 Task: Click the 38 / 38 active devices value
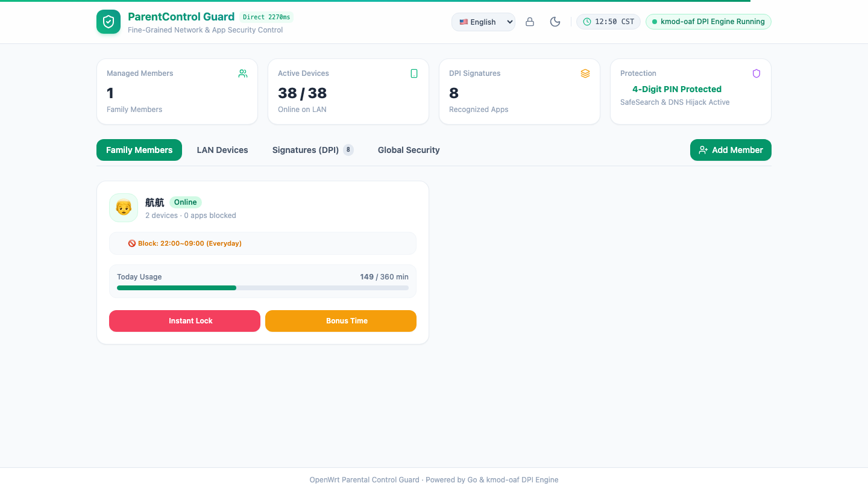[302, 93]
